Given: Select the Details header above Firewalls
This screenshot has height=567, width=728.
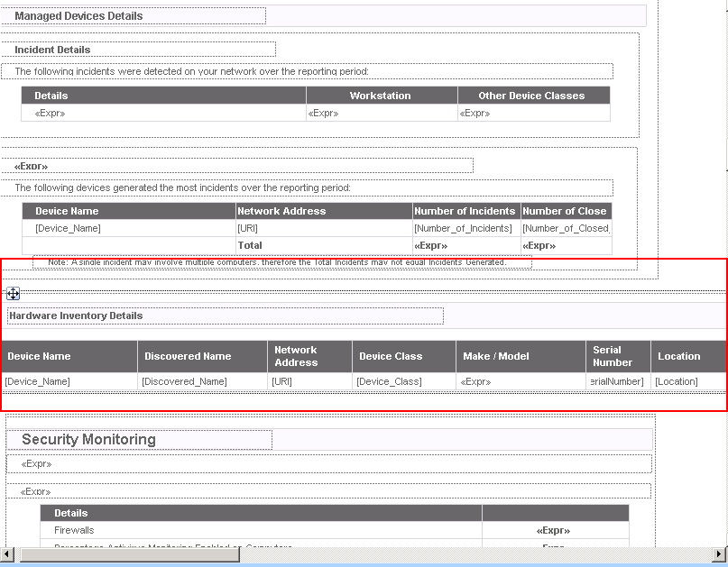Looking at the screenshot, I should [261, 513].
